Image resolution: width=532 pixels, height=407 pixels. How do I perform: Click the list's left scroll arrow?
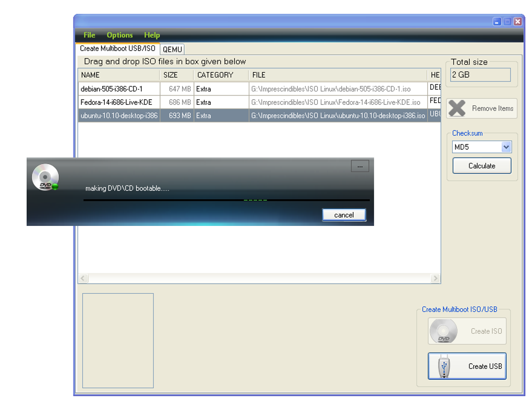tap(83, 278)
